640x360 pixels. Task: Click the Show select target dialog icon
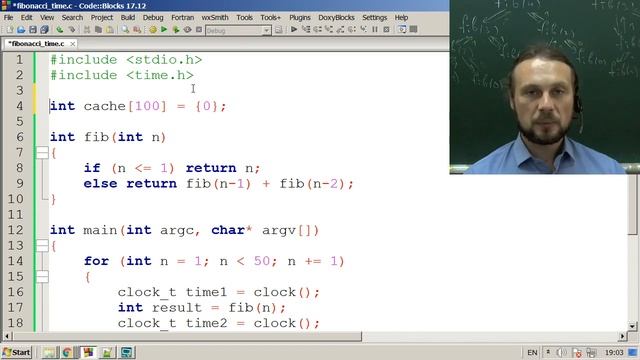278,30
